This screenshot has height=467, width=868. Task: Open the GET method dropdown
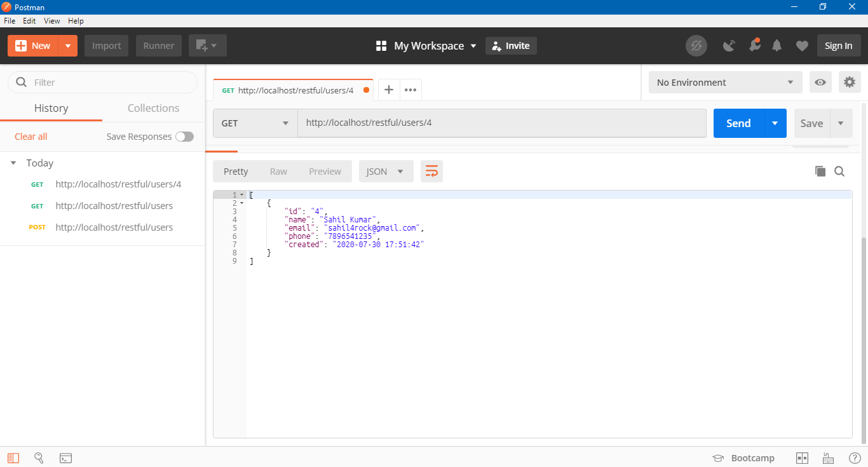tap(254, 123)
